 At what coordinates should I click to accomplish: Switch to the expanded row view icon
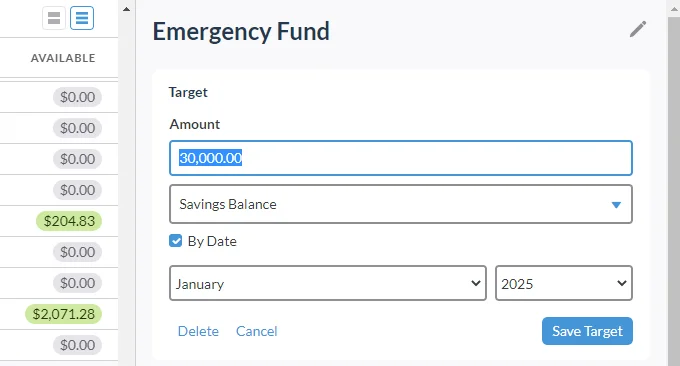click(54, 18)
